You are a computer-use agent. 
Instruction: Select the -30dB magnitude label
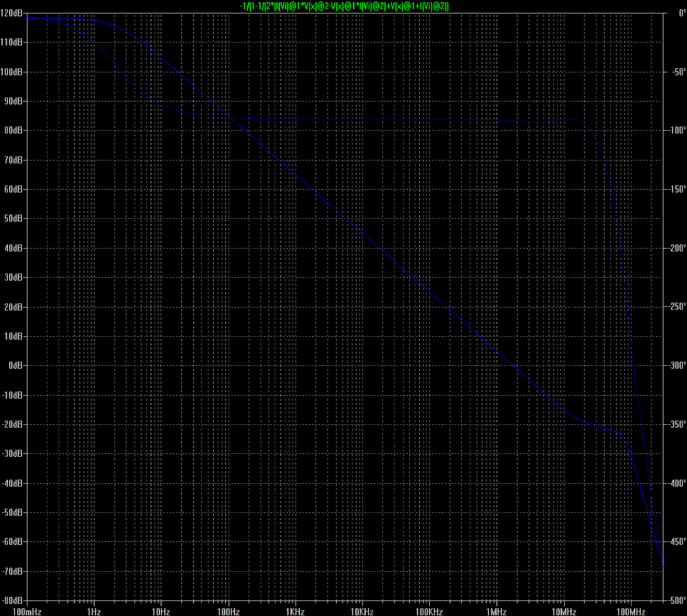(12, 454)
